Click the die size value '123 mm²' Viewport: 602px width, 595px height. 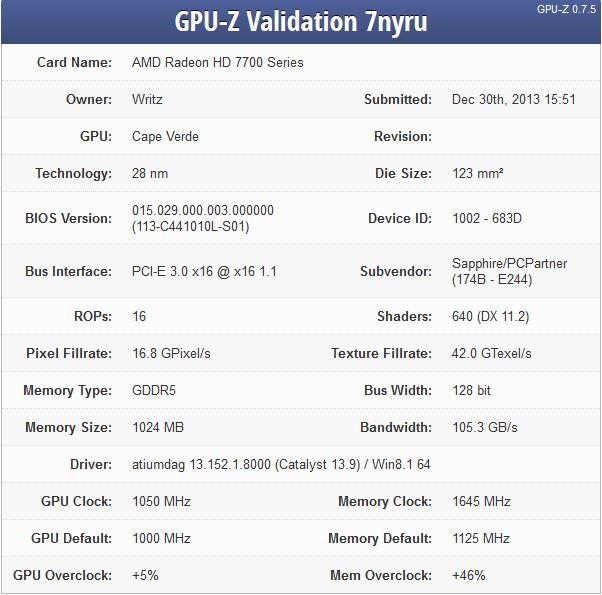(478, 174)
